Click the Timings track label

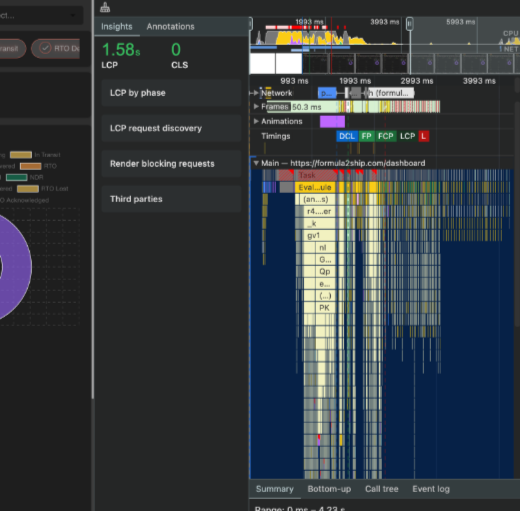tap(276, 136)
